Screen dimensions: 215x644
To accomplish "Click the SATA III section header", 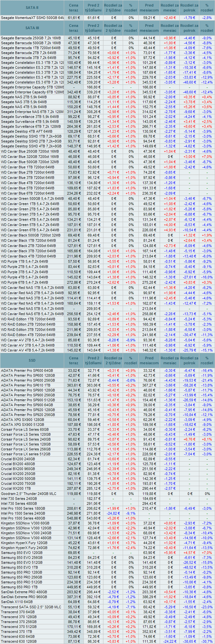I will point(32,28).
